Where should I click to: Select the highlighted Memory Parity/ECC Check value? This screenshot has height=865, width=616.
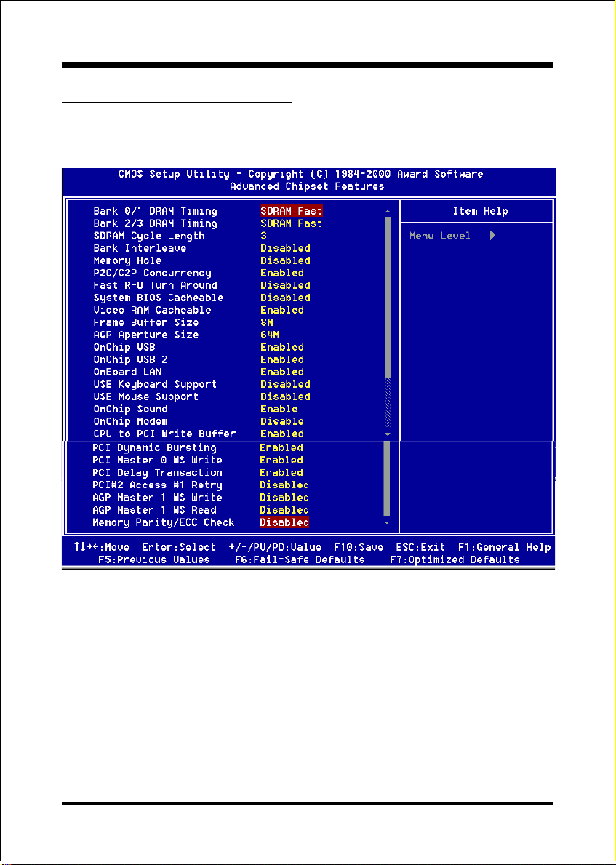point(284,522)
